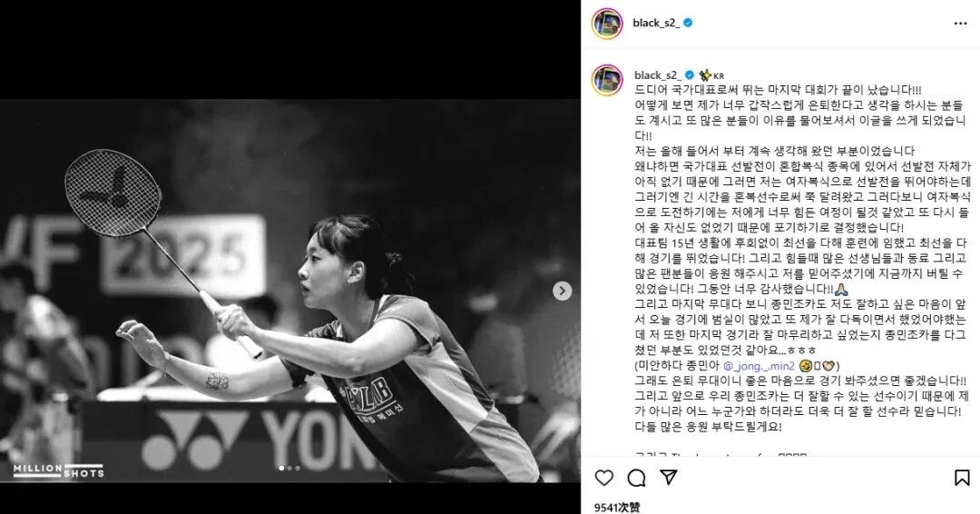View likes list via 9541次赞
This screenshot has width=980, height=514.
[x=617, y=507]
